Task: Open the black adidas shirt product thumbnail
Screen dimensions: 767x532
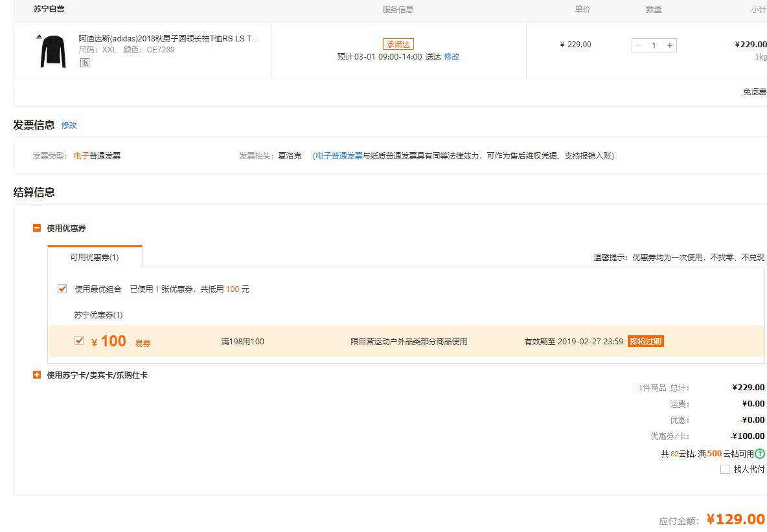Action: 53,51
